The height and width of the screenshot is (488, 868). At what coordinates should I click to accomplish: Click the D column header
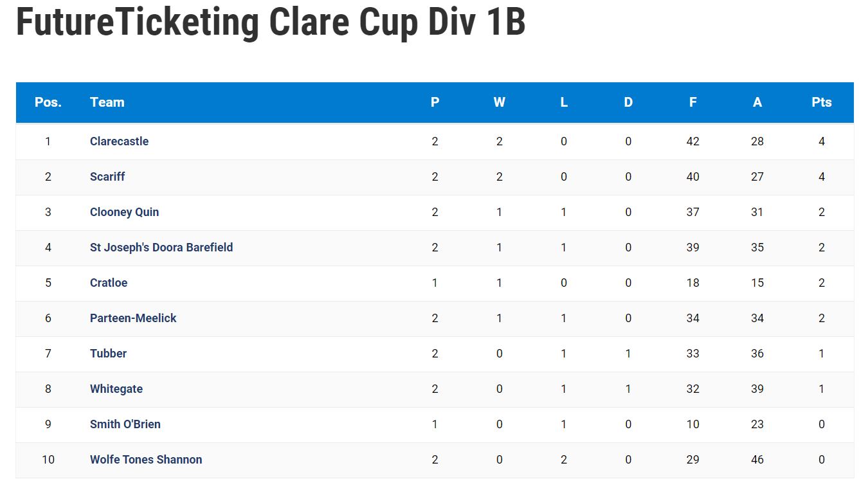(628, 102)
